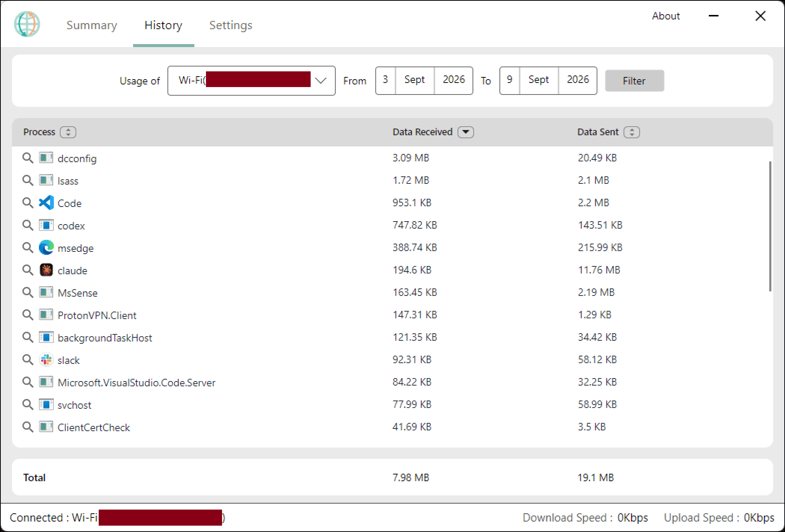This screenshot has width=785, height=532.
Task: Click the magnifier icon beside slack
Action: point(28,360)
